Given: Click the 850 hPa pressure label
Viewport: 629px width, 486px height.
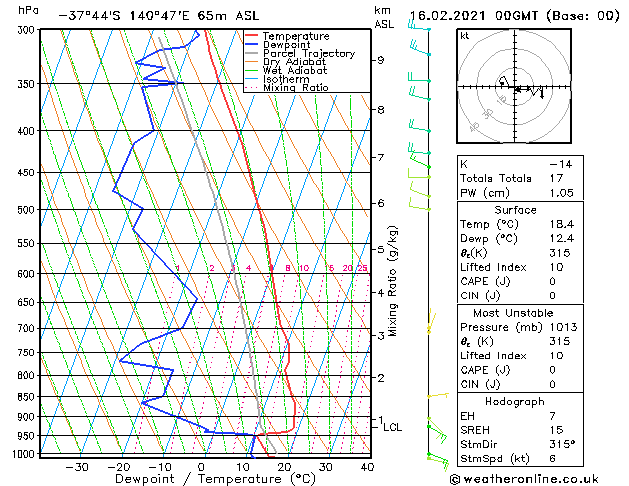Looking at the screenshot, I should click(x=28, y=397).
